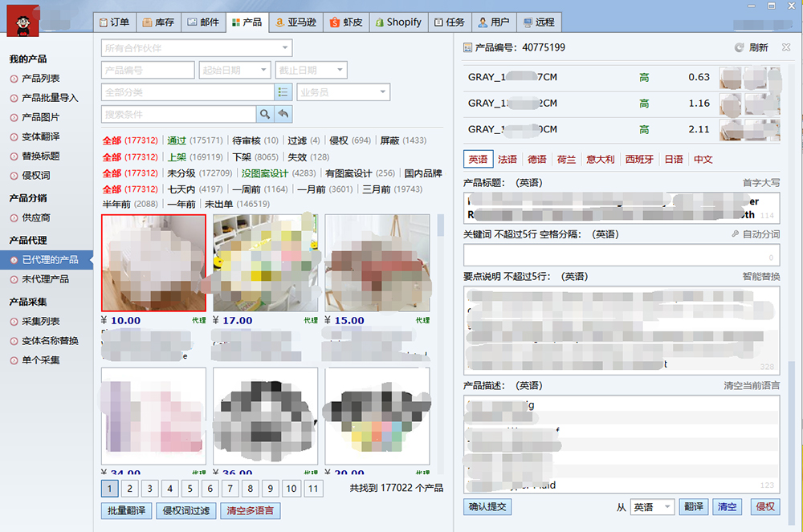
Task: Close the product detail panel with X icon
Action: click(x=786, y=48)
